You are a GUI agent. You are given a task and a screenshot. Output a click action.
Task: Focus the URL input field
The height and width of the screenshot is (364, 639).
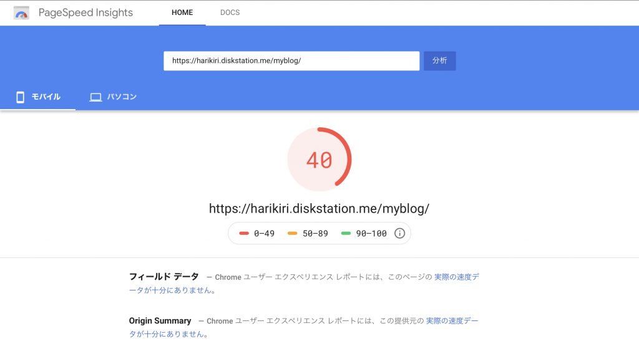[x=291, y=60]
